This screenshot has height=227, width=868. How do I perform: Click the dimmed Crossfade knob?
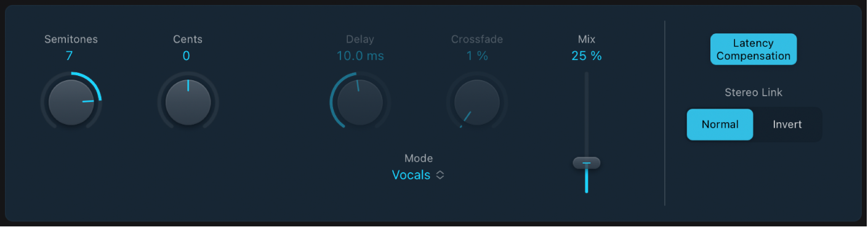(x=477, y=102)
